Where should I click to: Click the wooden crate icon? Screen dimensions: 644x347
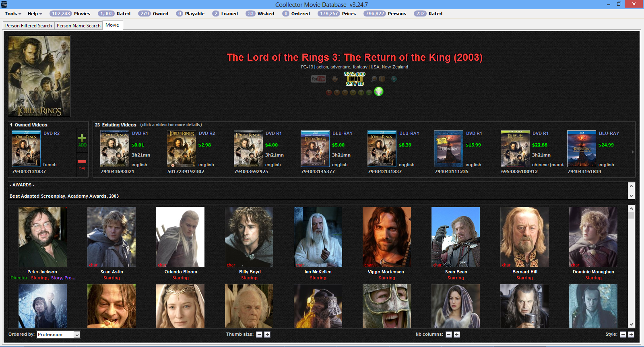[x=382, y=79]
